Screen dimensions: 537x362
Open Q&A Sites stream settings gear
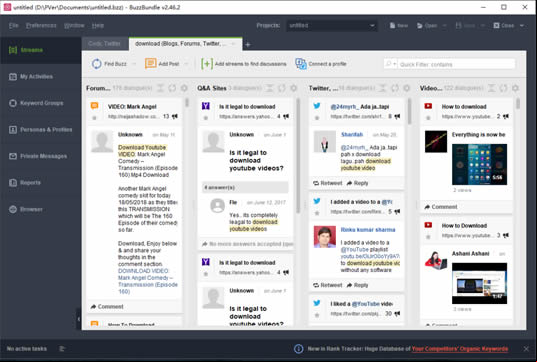[x=294, y=88]
